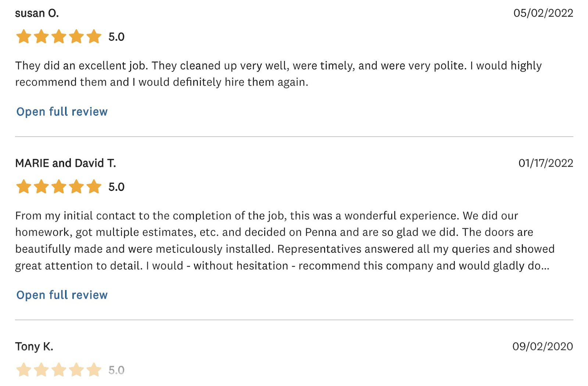Select the first star under MARIE and David T.
This screenshot has height=386, width=588.
coord(24,187)
